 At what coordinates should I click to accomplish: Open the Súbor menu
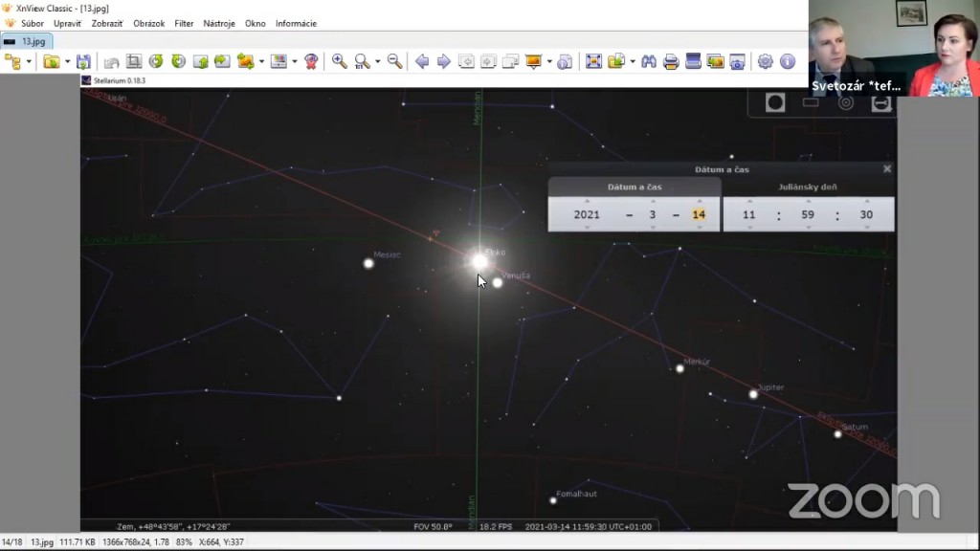tap(33, 23)
